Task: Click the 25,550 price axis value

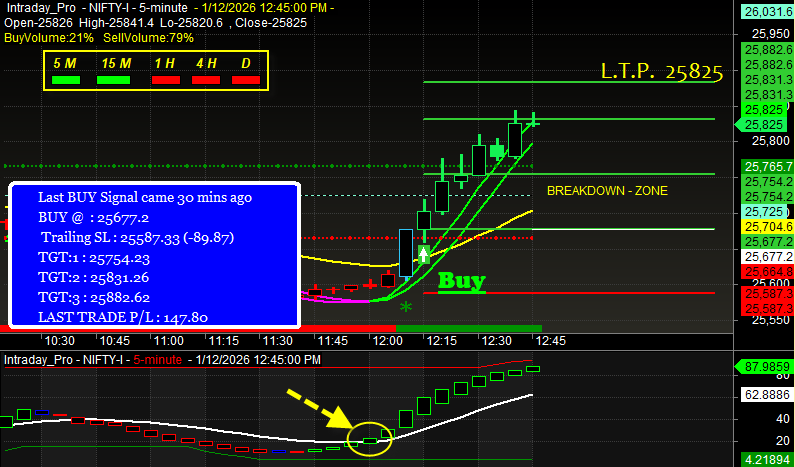Action: 770,319
